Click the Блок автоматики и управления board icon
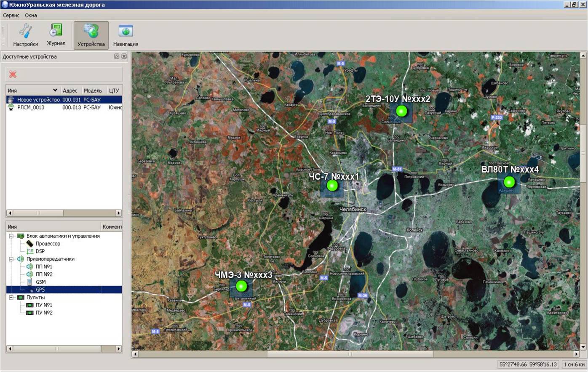The height and width of the screenshot is (372, 588). (x=20, y=236)
